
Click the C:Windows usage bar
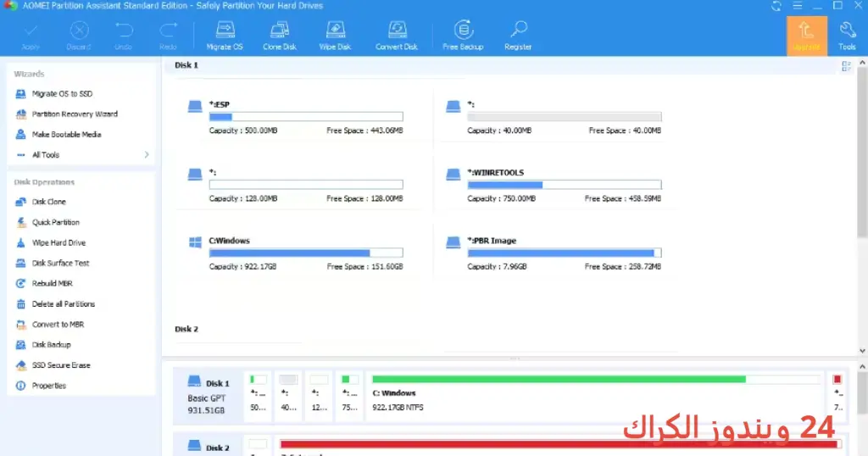click(x=306, y=253)
